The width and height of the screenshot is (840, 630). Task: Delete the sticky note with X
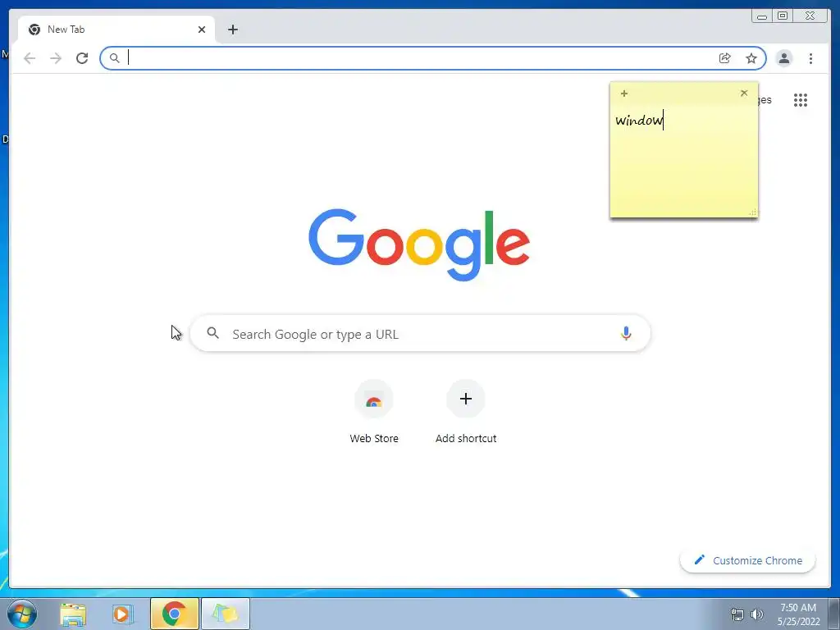744,93
